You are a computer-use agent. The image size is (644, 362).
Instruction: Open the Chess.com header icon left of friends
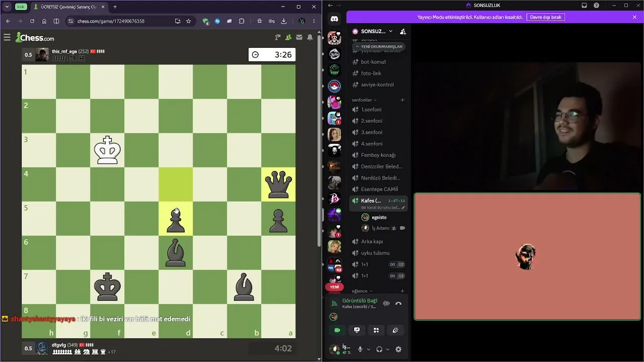(x=278, y=37)
